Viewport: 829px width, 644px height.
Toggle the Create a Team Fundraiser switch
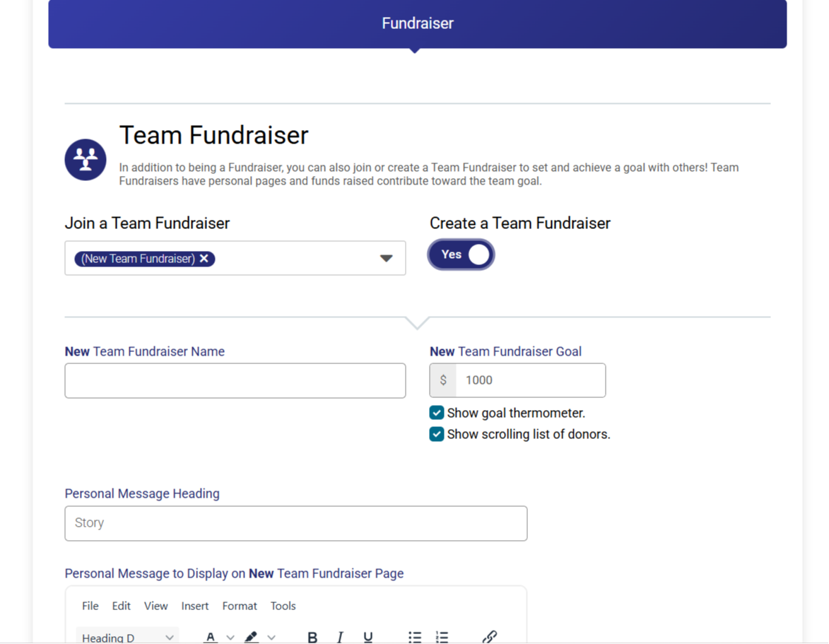[x=461, y=254]
